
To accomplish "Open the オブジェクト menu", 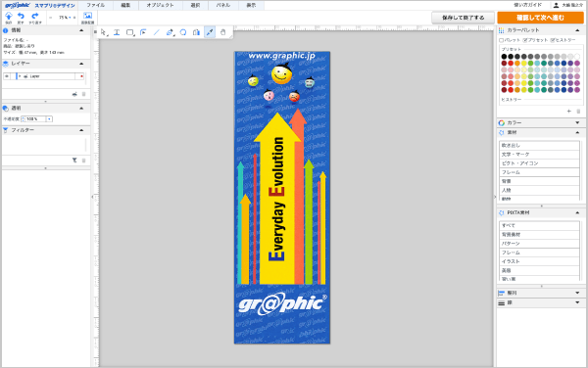I will pos(160,5).
